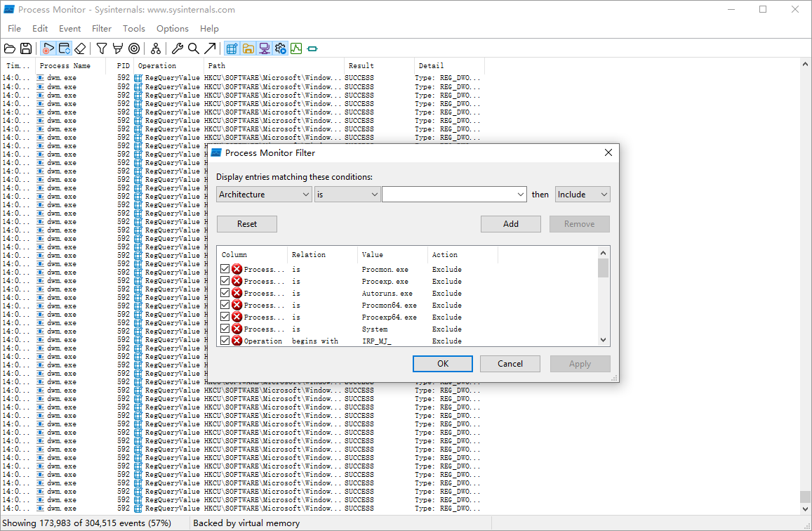Click the Process Monitor icon in main title bar
Image resolution: width=812 pixels, height=531 pixels.
[9, 9]
